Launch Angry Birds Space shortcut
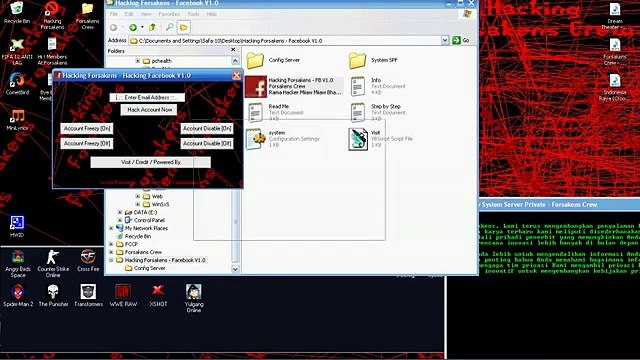The height and width of the screenshot is (360, 640). tap(18, 264)
